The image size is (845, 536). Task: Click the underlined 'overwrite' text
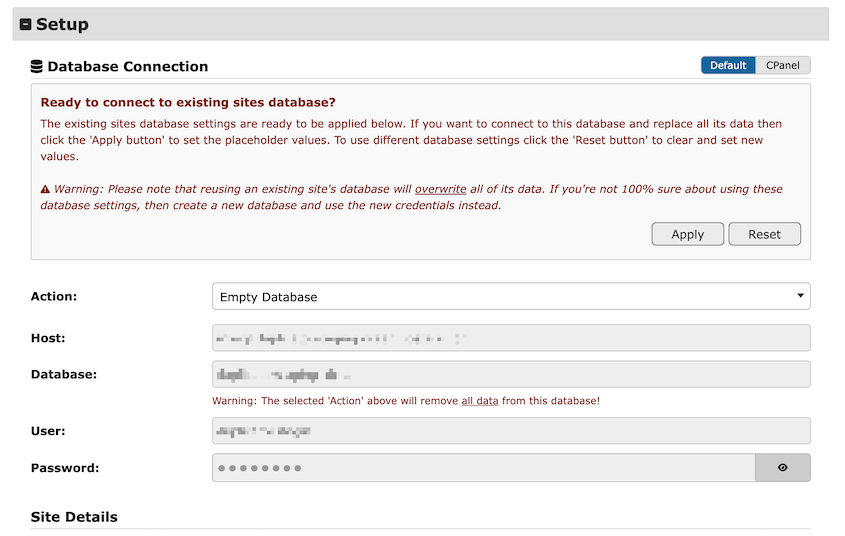point(440,189)
